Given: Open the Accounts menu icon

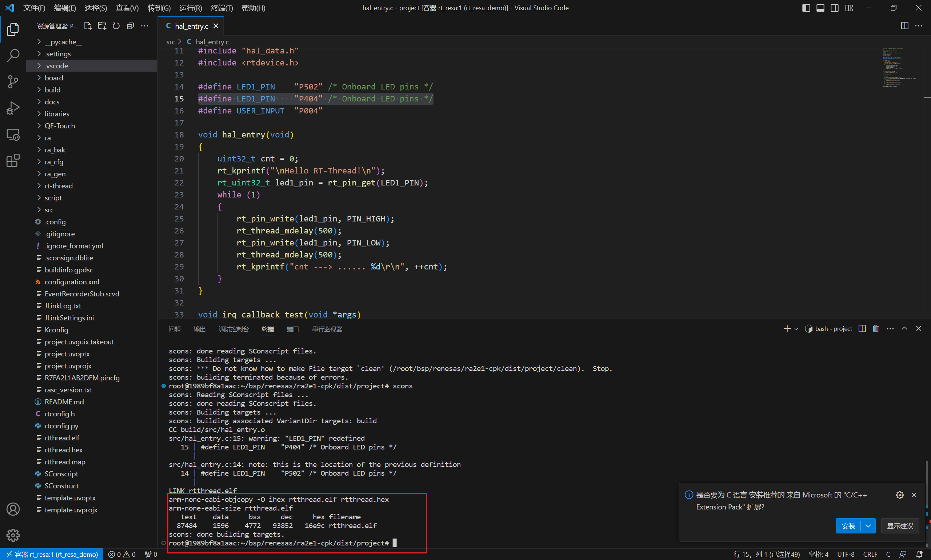Looking at the screenshot, I should click(x=13, y=509).
